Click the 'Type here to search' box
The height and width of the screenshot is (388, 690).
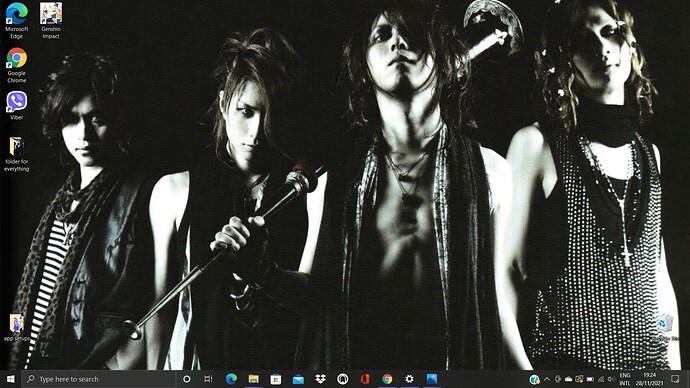tap(99, 379)
